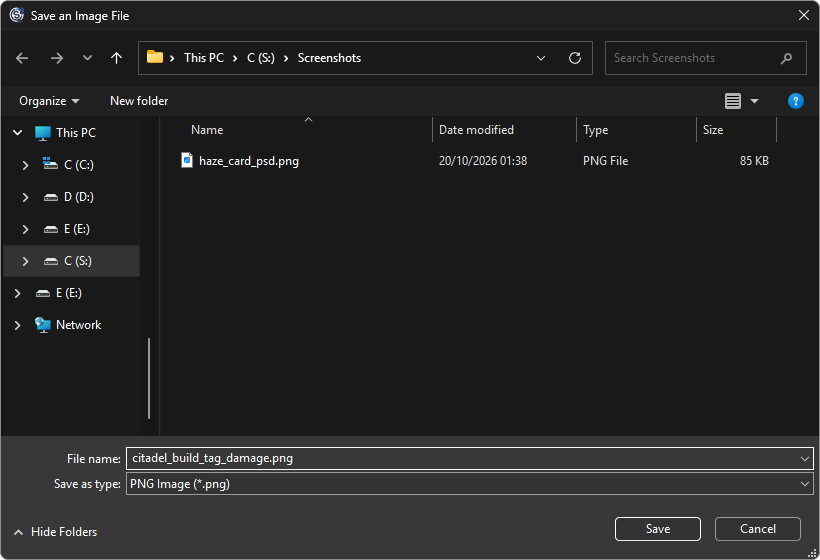The height and width of the screenshot is (560, 820).
Task: Click the Network icon in tree
Action: [x=42, y=325]
